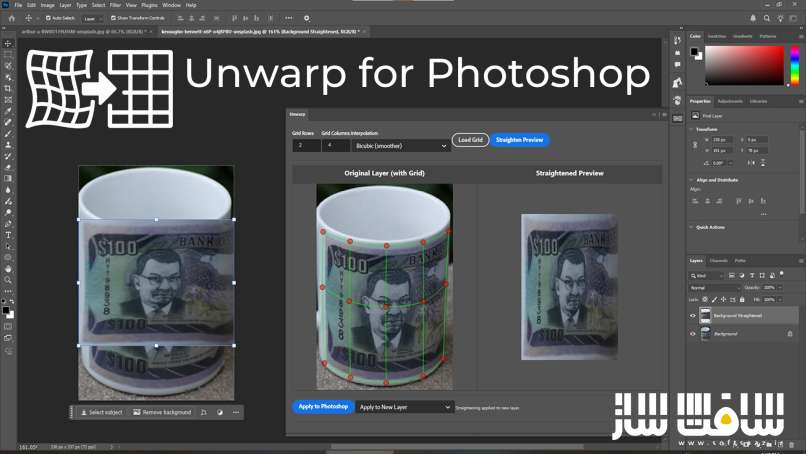Click the Opacity value field in Layers

769,287
